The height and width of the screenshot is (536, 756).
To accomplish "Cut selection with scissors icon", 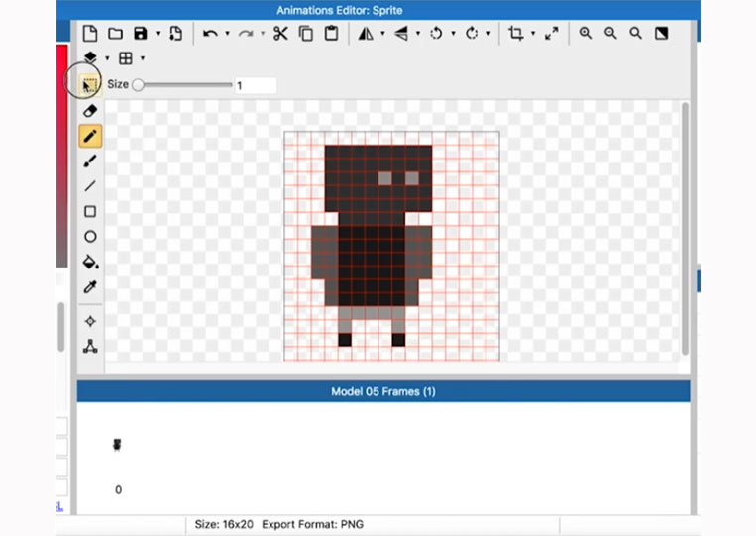I will pyautogui.click(x=280, y=34).
